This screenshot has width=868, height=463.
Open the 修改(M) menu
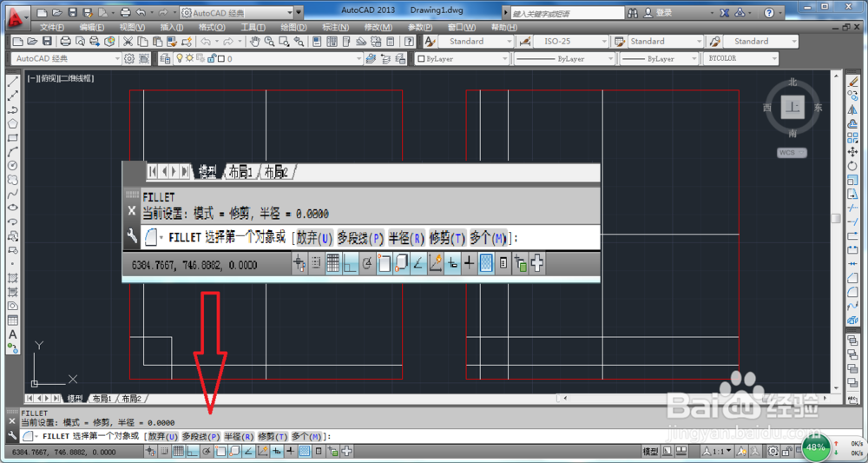[378, 27]
